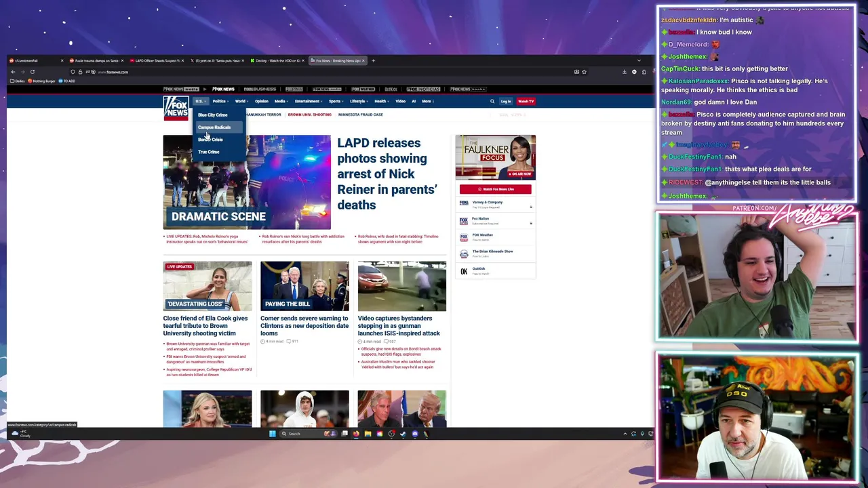Switch to the LivestreamFail tab
This screenshot has width=868, height=488.
(36, 60)
